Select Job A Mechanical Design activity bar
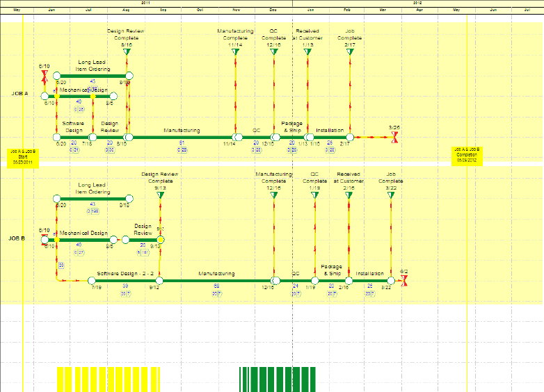Viewport: 544px width, 392px height. 79,96
